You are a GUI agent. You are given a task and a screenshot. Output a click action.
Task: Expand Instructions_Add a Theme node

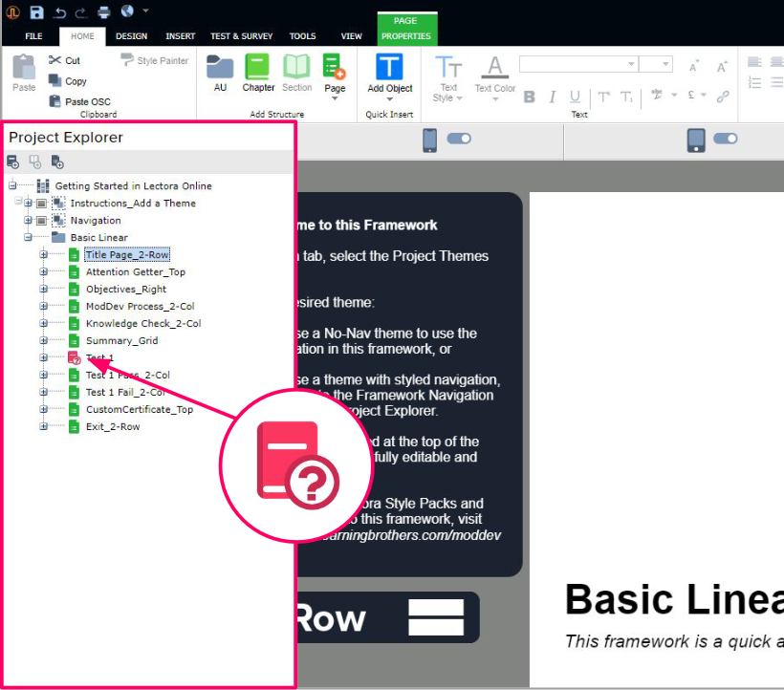click(x=28, y=203)
